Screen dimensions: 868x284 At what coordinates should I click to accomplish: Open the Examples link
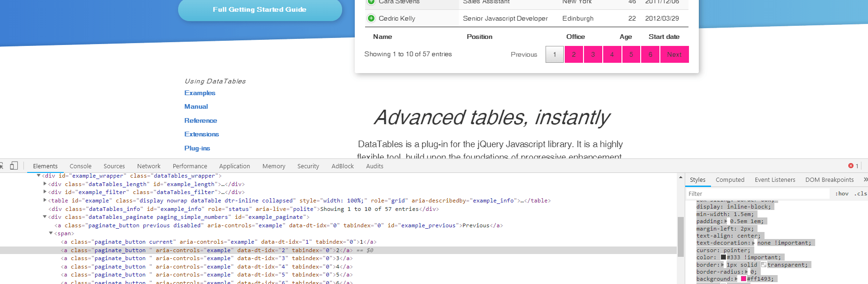[x=200, y=93]
